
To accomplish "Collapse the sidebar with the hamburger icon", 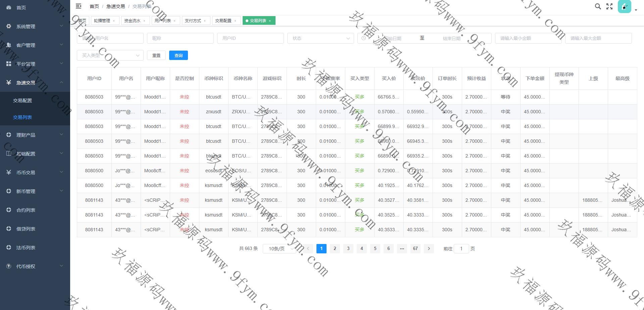I will 79,6.
